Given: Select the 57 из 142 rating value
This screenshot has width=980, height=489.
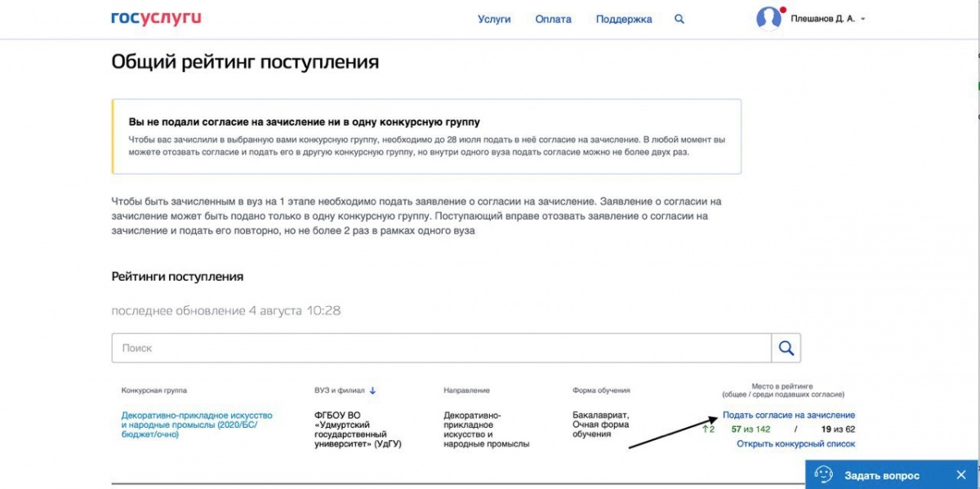Looking at the screenshot, I should pyautogui.click(x=751, y=429).
